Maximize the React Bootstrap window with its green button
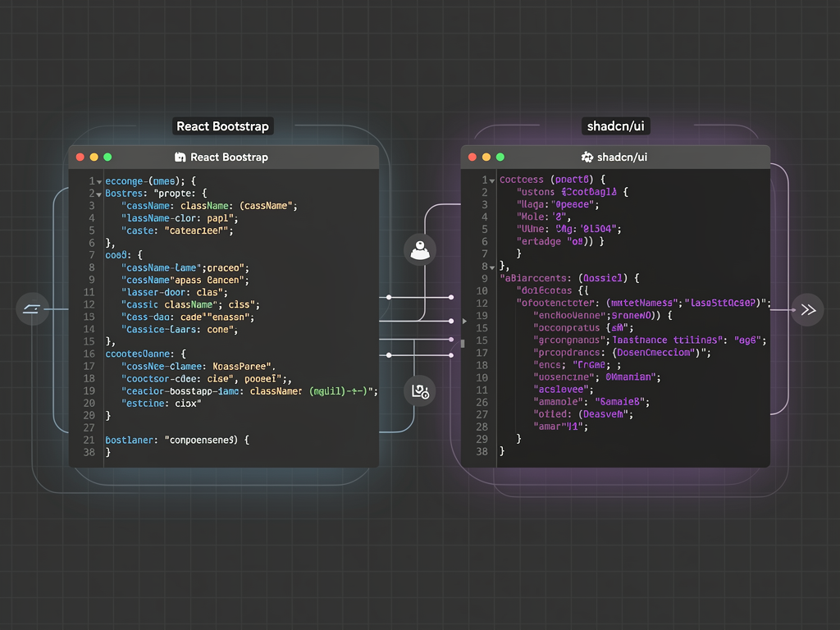 (x=107, y=157)
